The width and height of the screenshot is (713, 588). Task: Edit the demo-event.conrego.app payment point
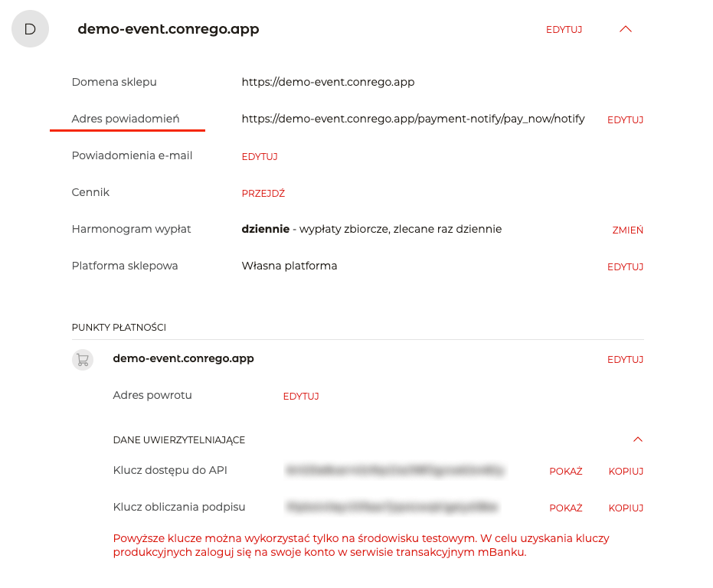[625, 360]
